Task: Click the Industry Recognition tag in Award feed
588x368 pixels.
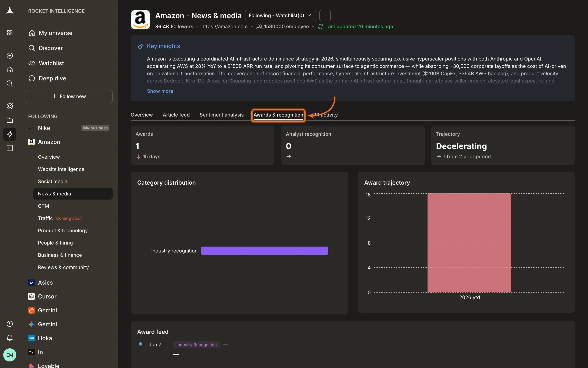Action: tap(196, 345)
